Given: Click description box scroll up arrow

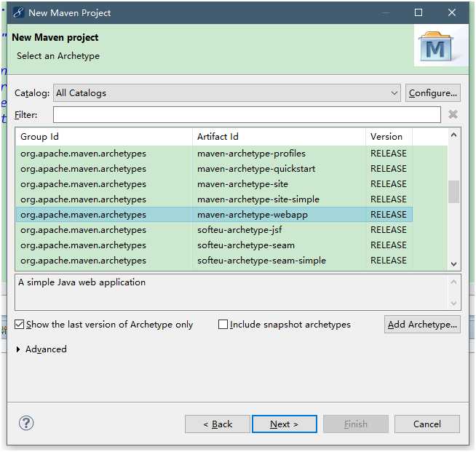Looking at the screenshot, I should click(454, 282).
